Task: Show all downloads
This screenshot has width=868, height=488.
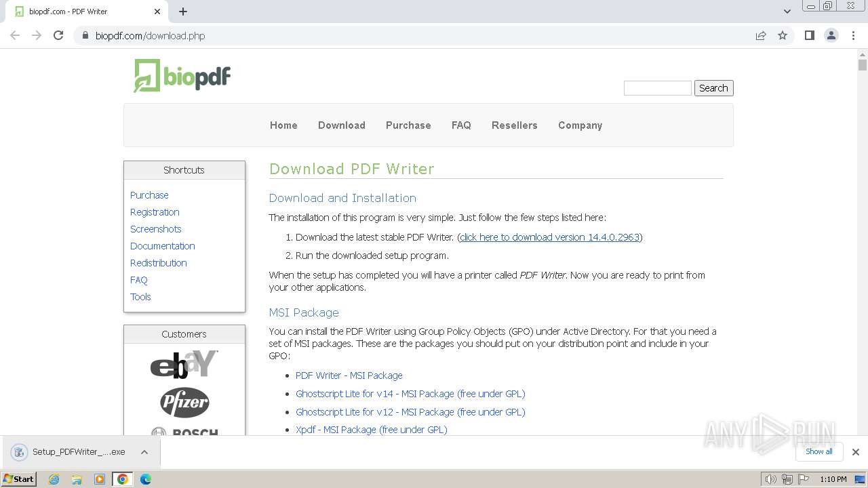Action: pos(819,451)
